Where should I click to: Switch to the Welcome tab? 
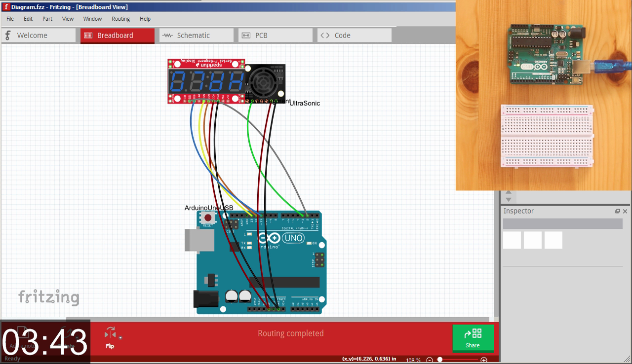[39, 36]
